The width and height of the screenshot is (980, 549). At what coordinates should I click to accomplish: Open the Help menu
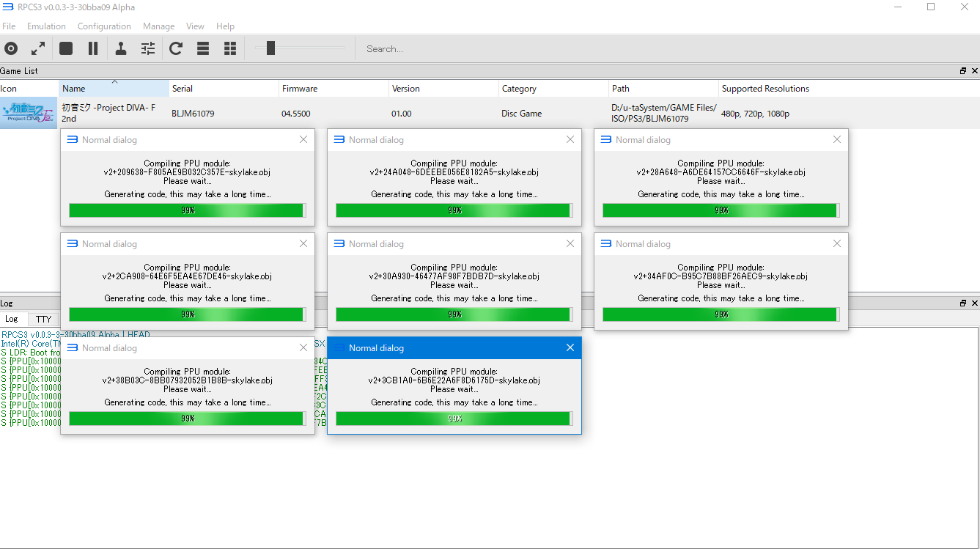[x=225, y=26]
